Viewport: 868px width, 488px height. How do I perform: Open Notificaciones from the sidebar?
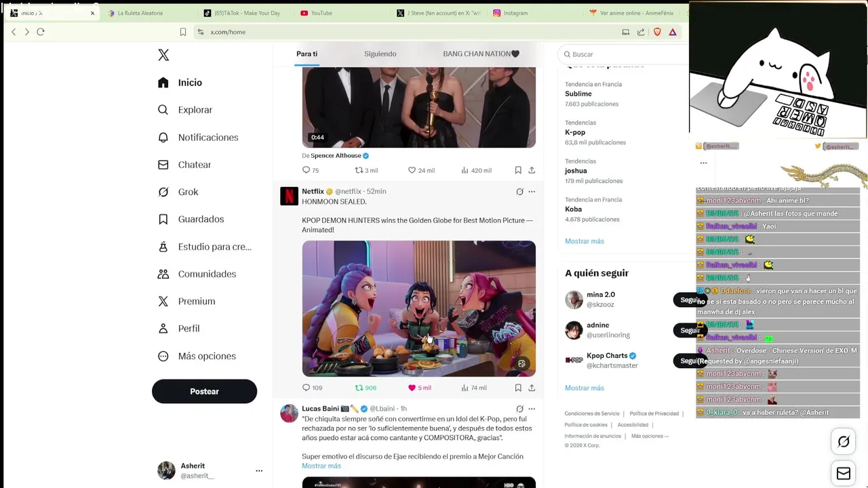pyautogui.click(x=198, y=138)
